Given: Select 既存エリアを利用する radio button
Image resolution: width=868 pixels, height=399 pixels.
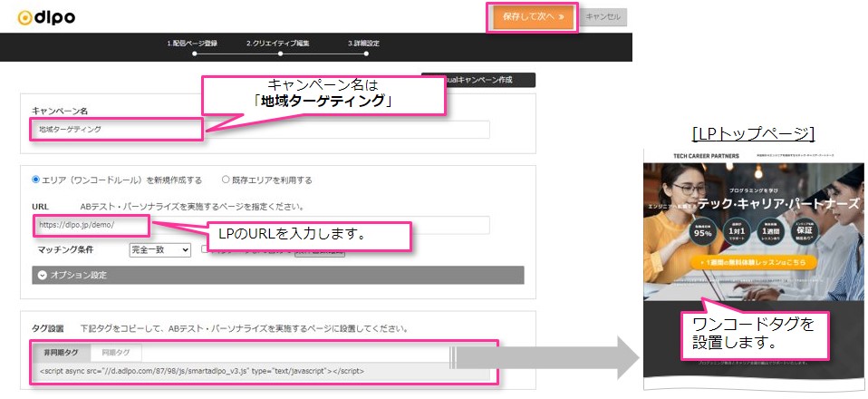Looking at the screenshot, I should point(226,180).
